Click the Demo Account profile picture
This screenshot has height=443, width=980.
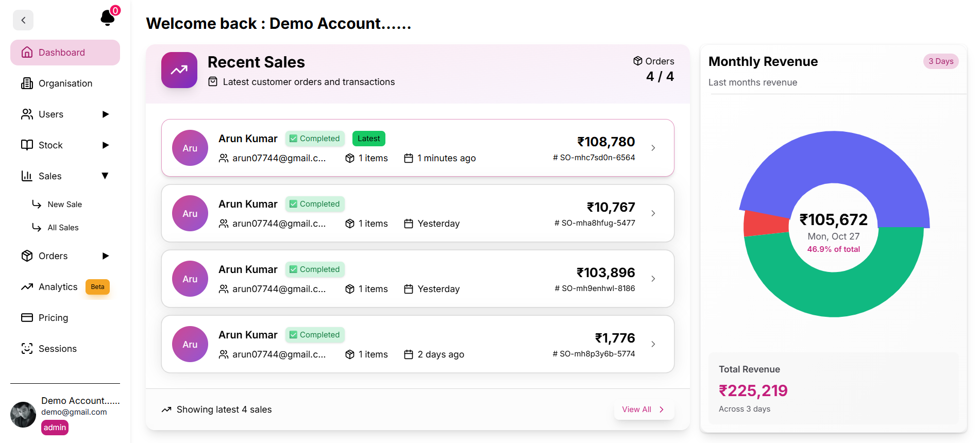click(23, 415)
